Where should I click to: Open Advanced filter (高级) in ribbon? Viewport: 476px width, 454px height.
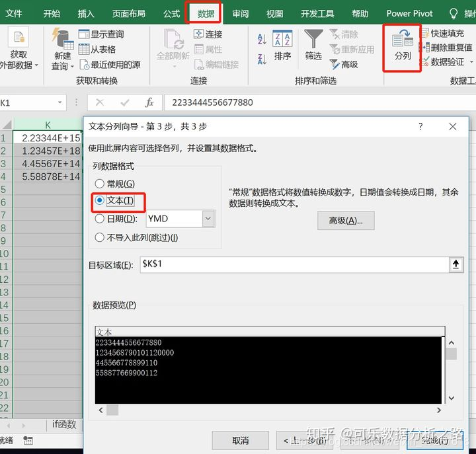point(344,64)
